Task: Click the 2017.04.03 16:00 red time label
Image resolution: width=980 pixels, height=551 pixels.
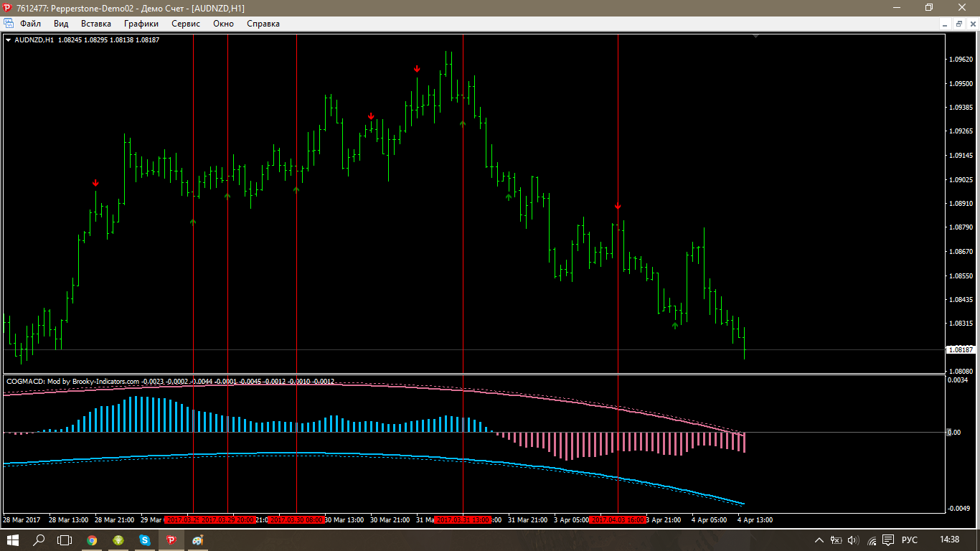Action: pyautogui.click(x=617, y=519)
